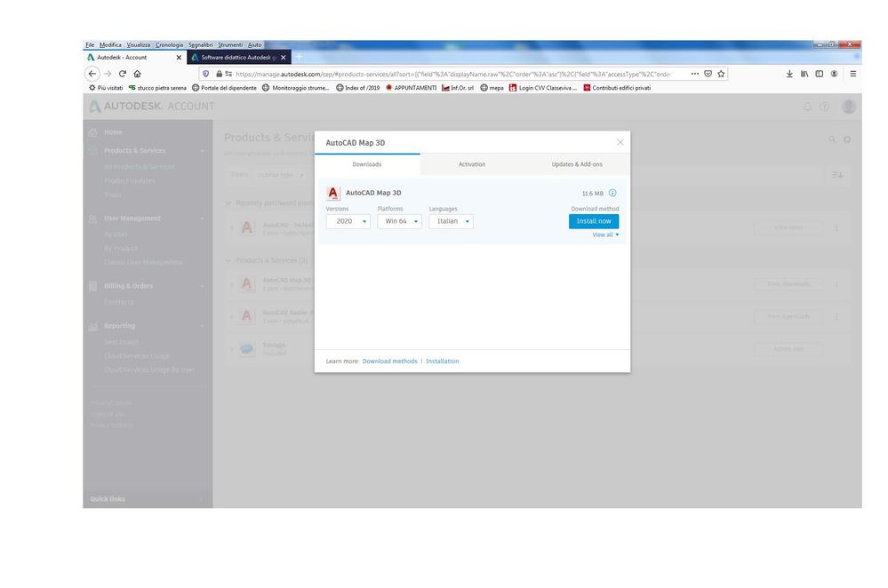Image resolution: width=888 pixels, height=588 pixels.
Task: Open the Firefox hamburger menu
Action: pyautogui.click(x=853, y=74)
